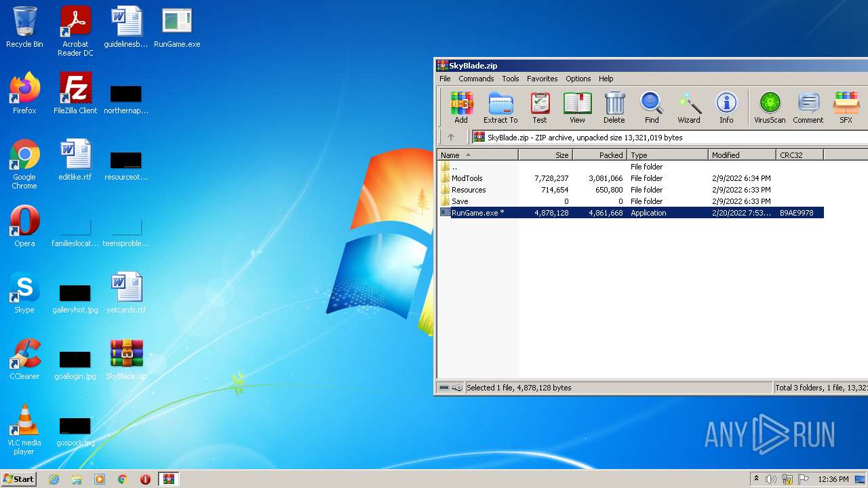Open the Tools menu
868x488 pixels.
(511, 79)
